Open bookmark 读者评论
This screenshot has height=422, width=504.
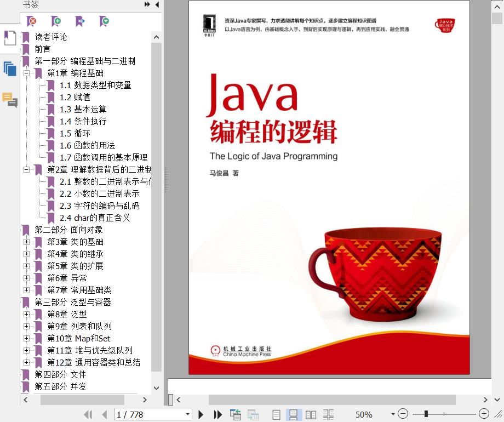coord(51,37)
